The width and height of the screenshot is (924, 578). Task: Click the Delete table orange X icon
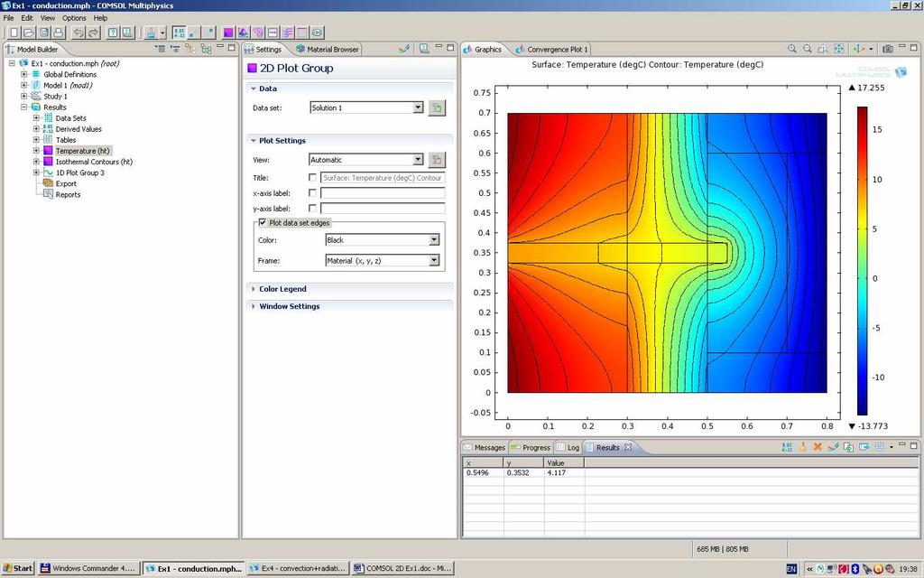818,447
